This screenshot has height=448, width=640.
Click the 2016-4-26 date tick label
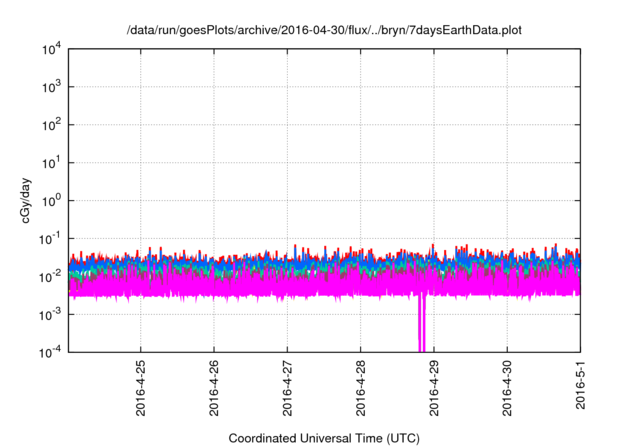click(214, 388)
